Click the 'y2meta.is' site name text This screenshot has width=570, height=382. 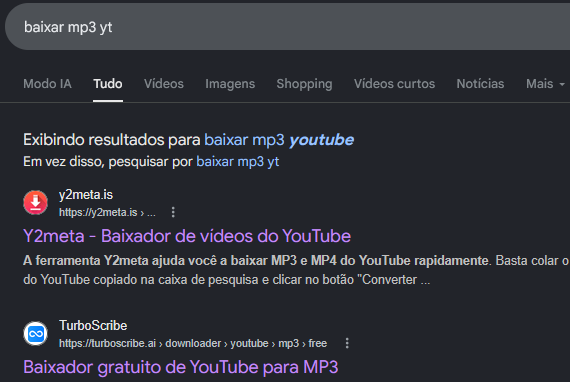coord(86,195)
